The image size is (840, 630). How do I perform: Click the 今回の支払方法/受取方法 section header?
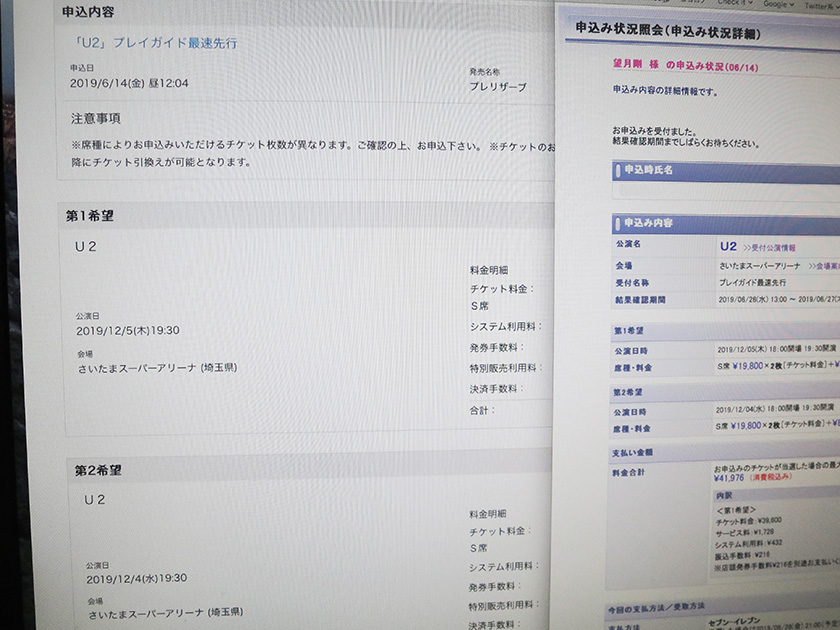point(656,609)
